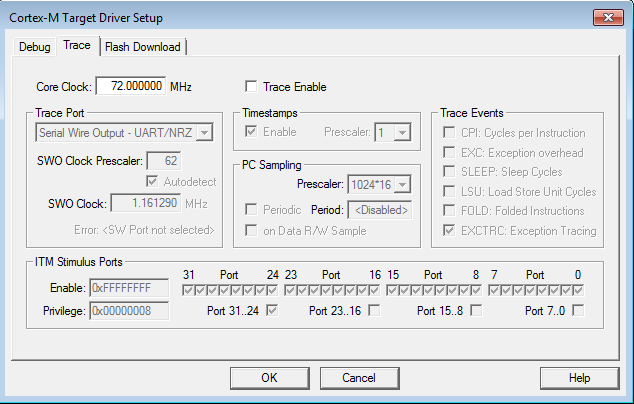The height and width of the screenshot is (404, 634).
Task: Toggle ITM stimulus port 16 checkbox
Action: (x=375, y=290)
